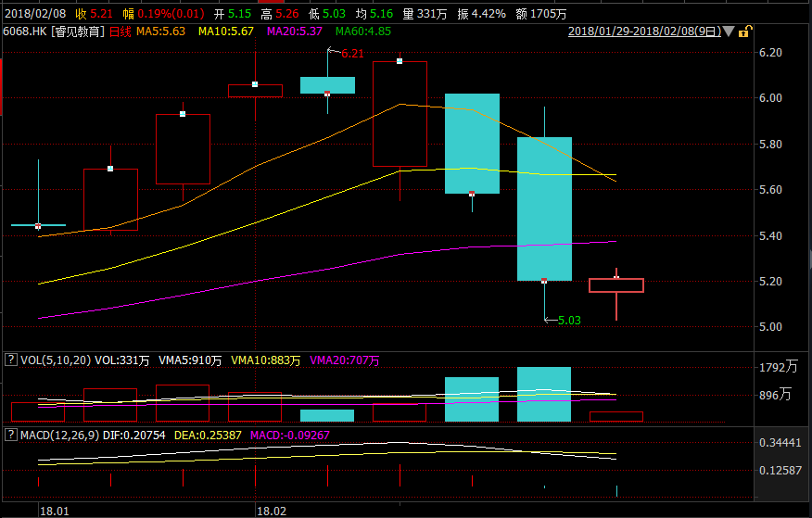Image resolution: width=812 pixels, height=518 pixels.
Task: Click the MA60 moving average label
Action: click(x=363, y=32)
